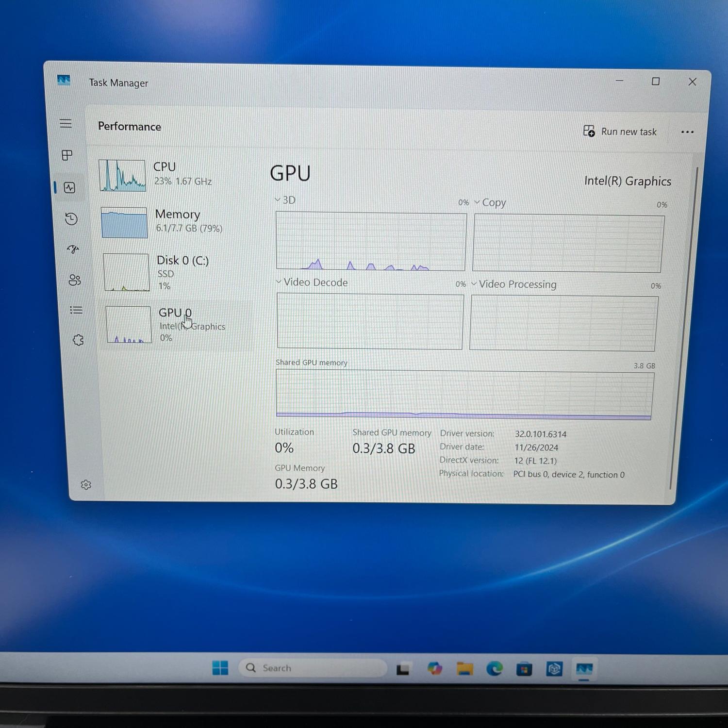Open Startup apps page icon

point(73,249)
